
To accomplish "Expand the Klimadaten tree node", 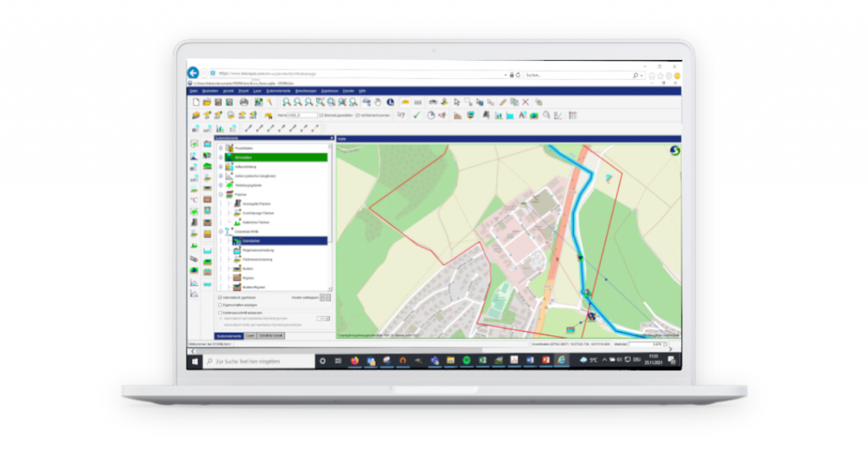I will (220, 158).
